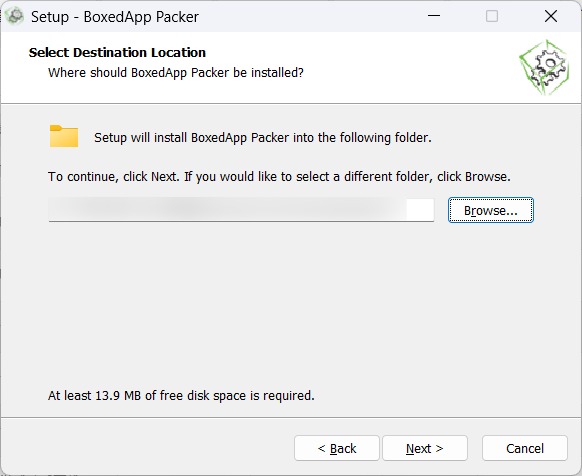Go to the previous step with Back
Image resolution: width=582 pixels, height=476 pixels.
coord(337,448)
